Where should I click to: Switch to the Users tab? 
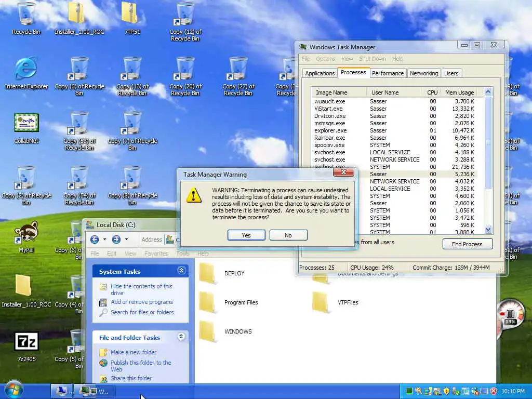point(451,73)
